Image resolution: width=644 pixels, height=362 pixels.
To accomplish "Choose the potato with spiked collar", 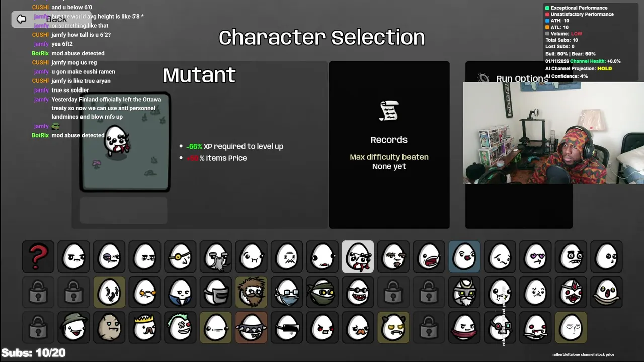I will coord(251,327).
